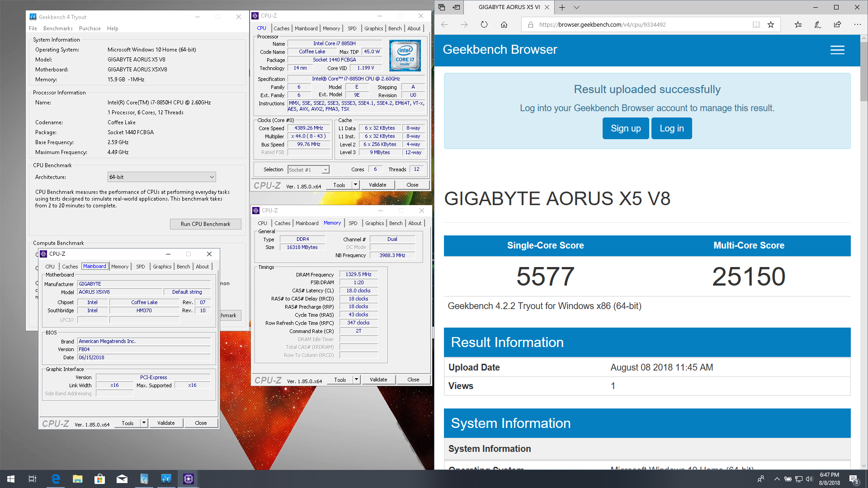
Task: Open the Edge favorites hub icon
Action: click(x=798, y=24)
